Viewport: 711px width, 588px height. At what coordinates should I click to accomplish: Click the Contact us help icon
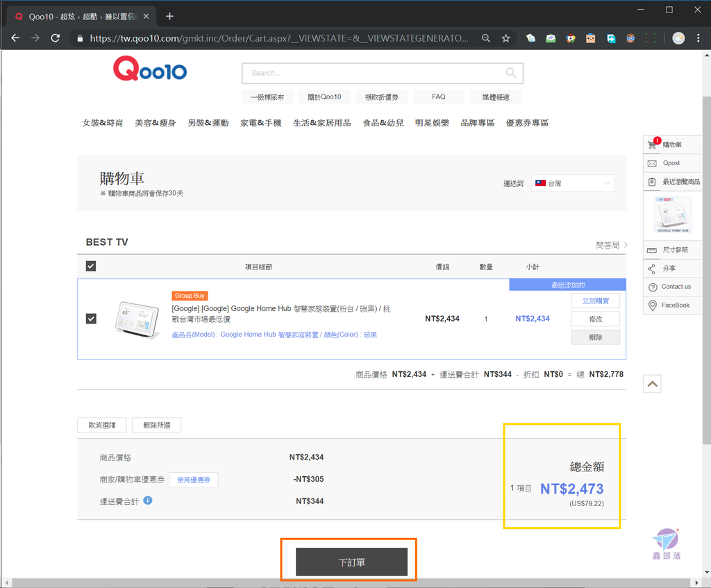coord(653,287)
